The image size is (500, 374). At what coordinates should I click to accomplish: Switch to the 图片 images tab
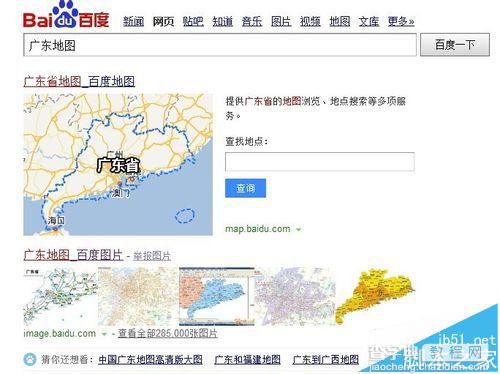281,22
